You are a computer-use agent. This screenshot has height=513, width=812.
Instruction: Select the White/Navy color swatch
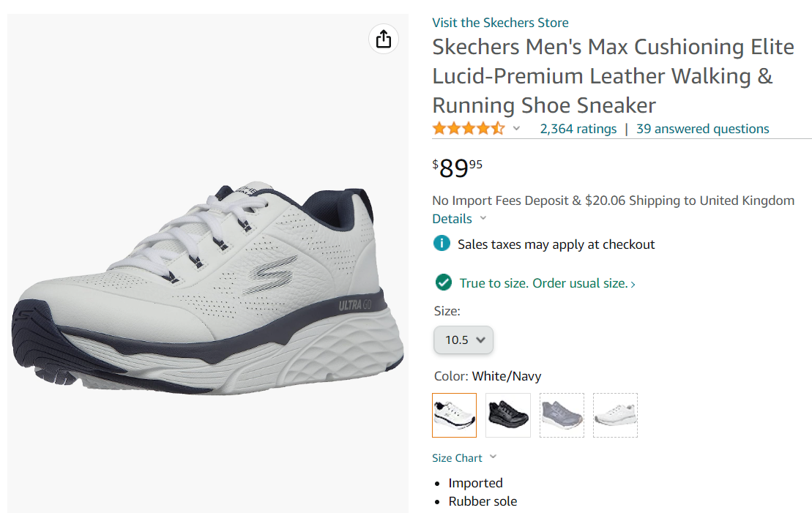pos(454,415)
